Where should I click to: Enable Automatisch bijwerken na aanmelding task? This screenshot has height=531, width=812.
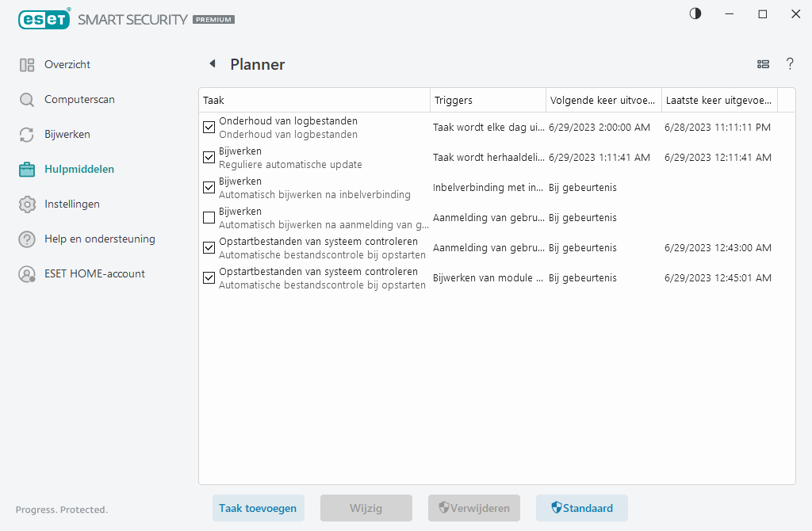209,218
